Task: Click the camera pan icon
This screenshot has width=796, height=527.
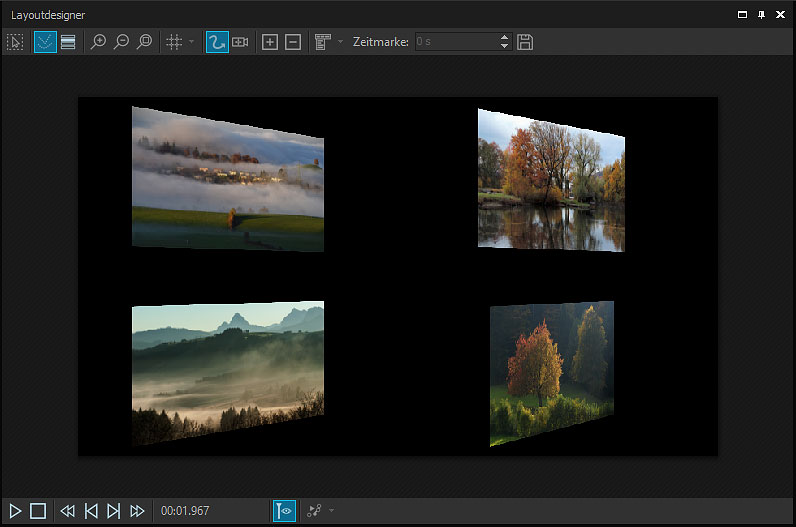Action: [x=240, y=42]
